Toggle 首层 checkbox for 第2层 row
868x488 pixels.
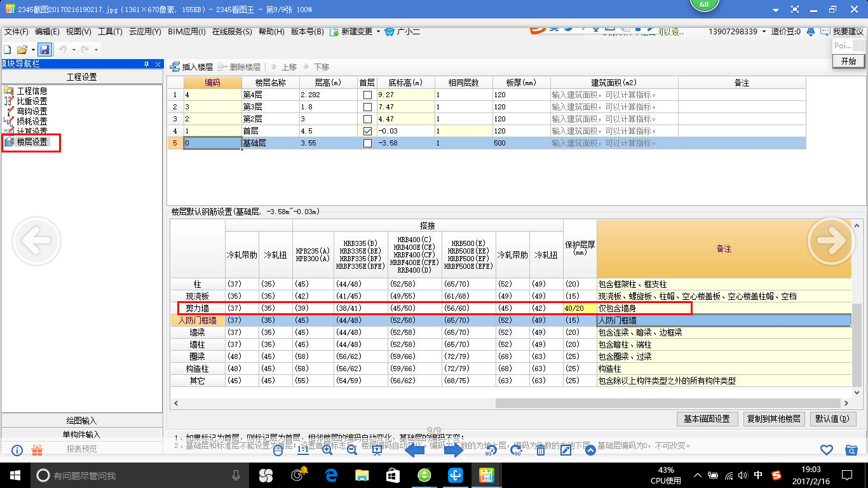[367, 119]
